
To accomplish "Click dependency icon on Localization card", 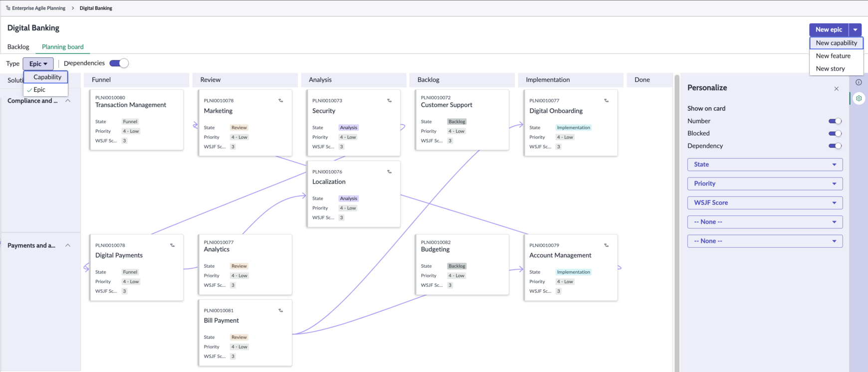I will click(x=390, y=172).
